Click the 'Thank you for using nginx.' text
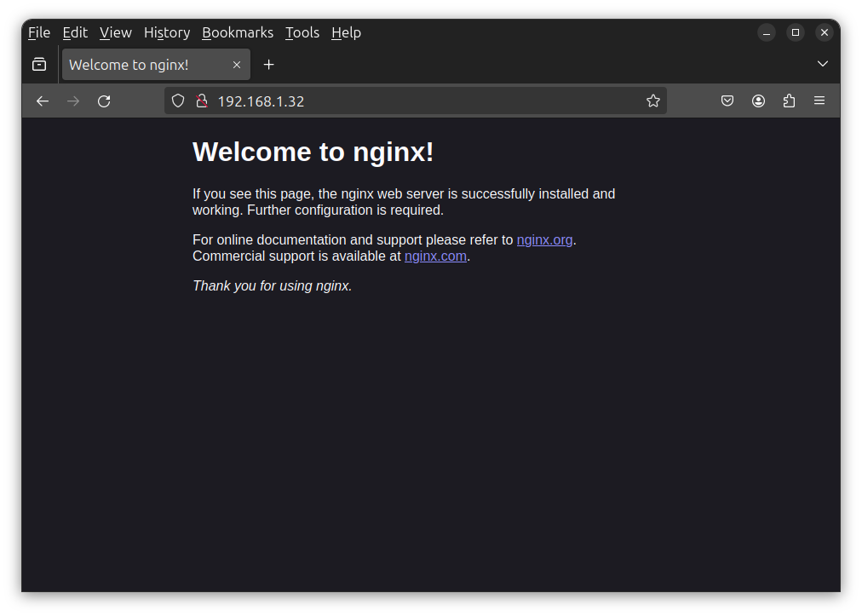Image resolution: width=862 pixels, height=616 pixels. 272,286
